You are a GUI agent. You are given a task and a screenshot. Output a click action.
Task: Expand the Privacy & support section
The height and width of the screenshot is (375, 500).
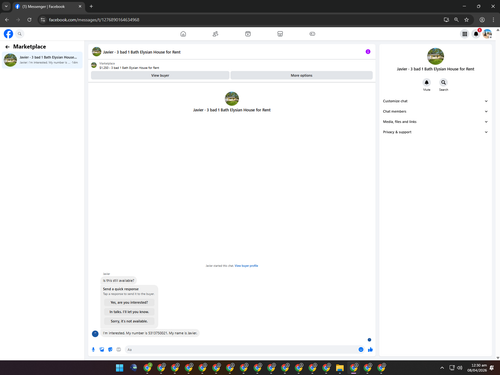coord(435,132)
